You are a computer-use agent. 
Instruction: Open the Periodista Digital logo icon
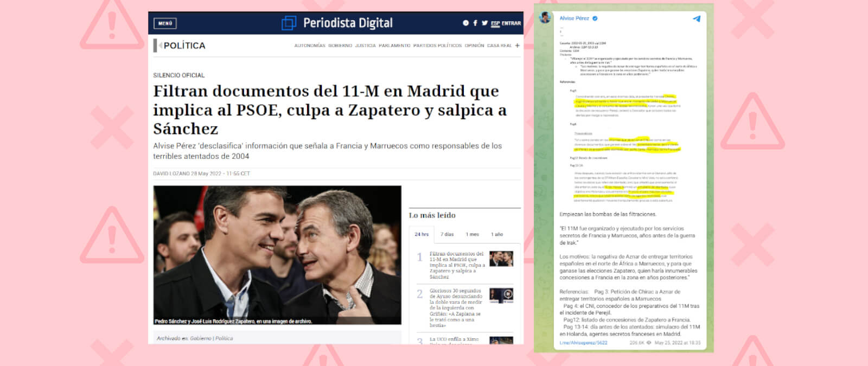click(289, 23)
